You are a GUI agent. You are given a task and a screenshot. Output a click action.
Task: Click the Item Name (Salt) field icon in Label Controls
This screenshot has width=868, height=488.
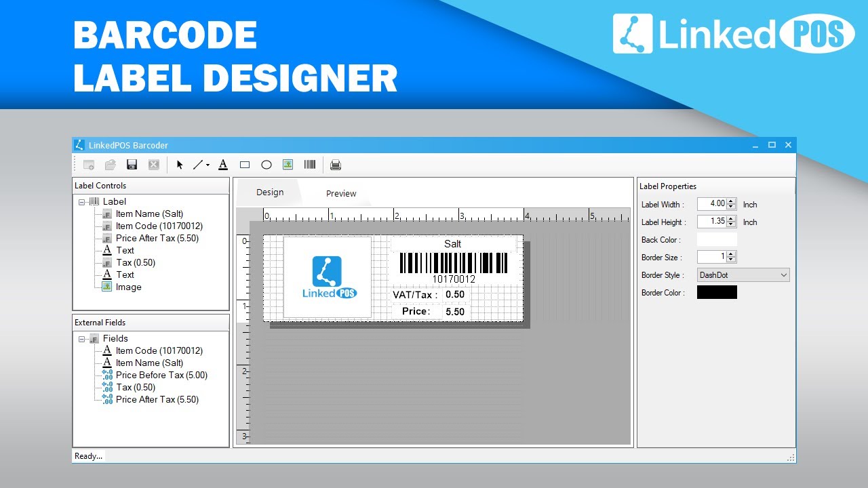click(106, 214)
